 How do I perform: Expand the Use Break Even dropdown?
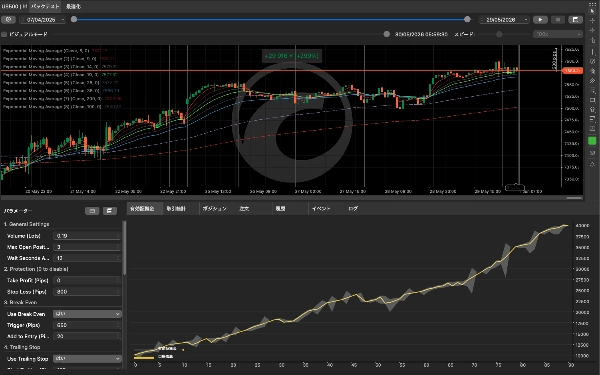[x=87, y=314]
